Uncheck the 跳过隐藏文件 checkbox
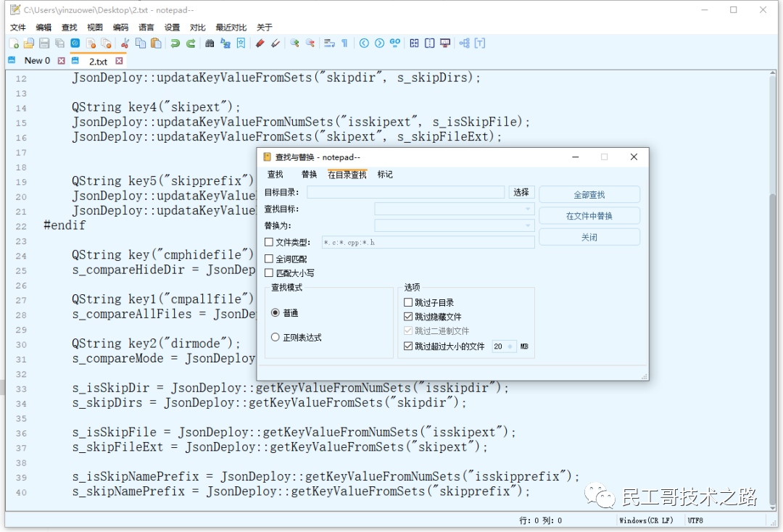This screenshot has width=783, height=532. [408, 317]
